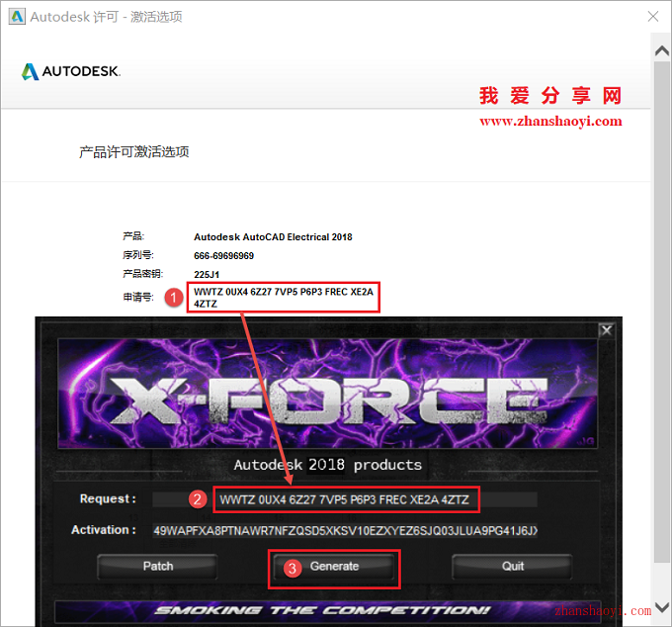
Task: Close the Autodesk license activation window
Action: [x=653, y=16]
